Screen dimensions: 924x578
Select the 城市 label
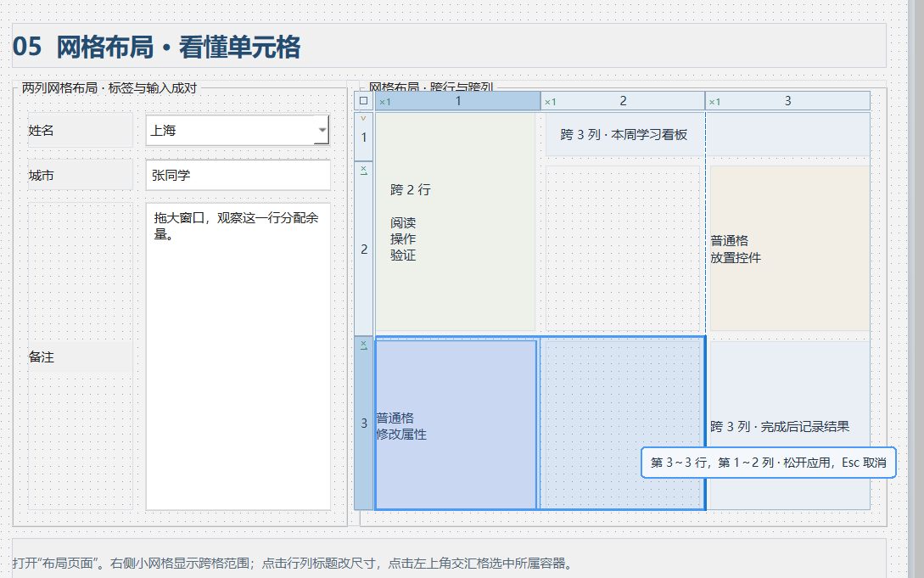pos(80,175)
